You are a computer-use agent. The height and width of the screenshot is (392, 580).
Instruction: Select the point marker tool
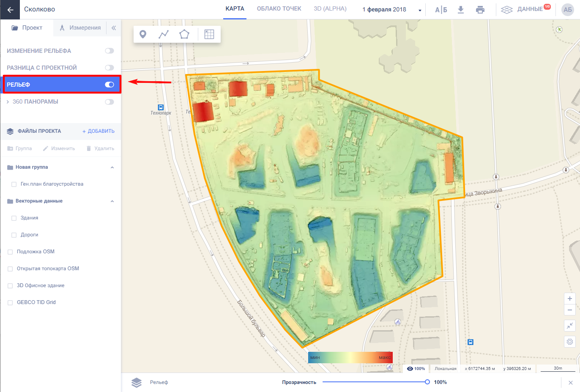click(x=143, y=34)
